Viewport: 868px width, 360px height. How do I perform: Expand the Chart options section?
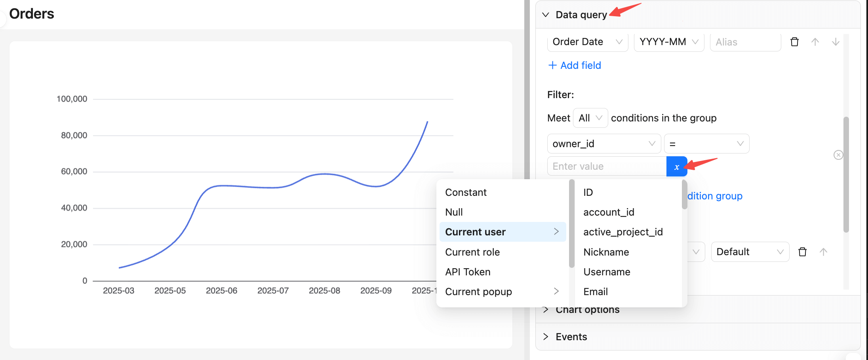click(x=546, y=310)
